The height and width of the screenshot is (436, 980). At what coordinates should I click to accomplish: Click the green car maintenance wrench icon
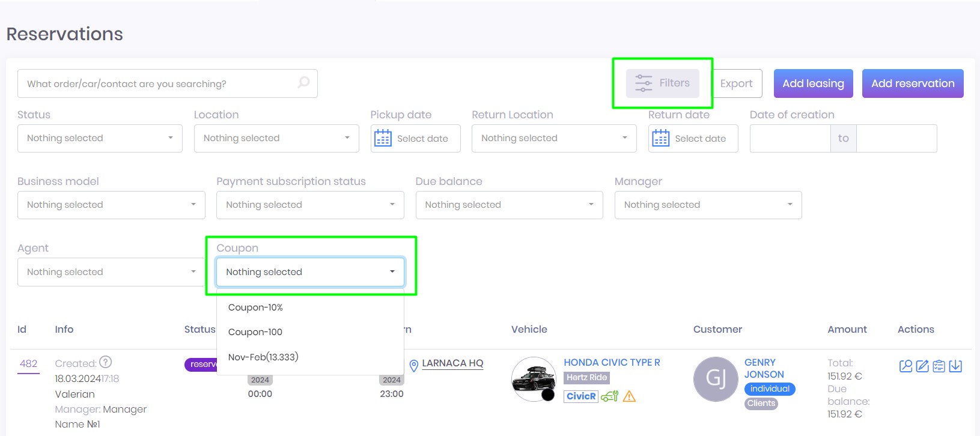point(609,396)
